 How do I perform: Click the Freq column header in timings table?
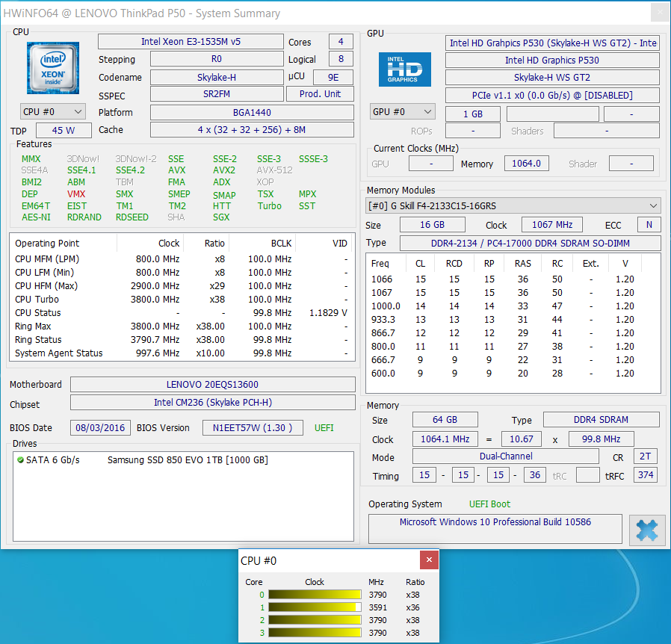pos(380,264)
